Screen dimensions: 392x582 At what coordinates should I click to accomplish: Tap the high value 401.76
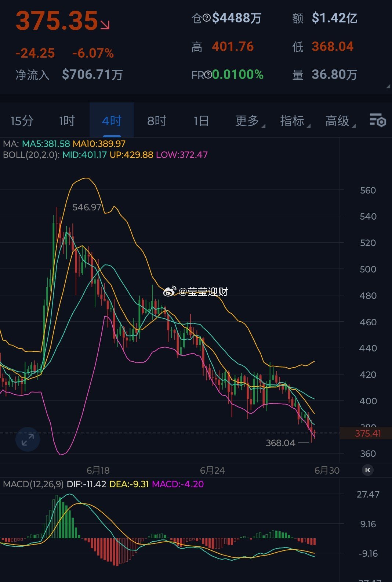point(233,47)
